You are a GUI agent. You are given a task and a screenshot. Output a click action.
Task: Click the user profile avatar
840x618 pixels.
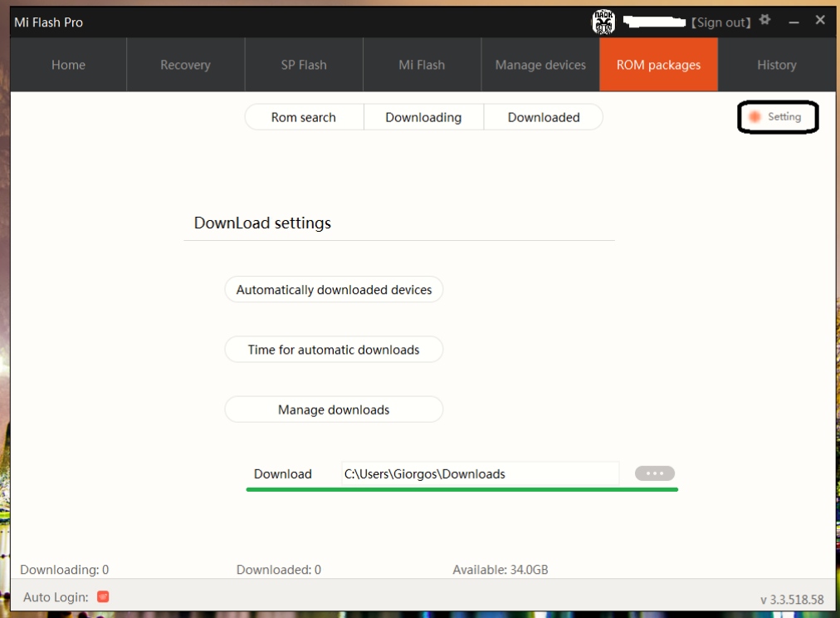coord(603,22)
